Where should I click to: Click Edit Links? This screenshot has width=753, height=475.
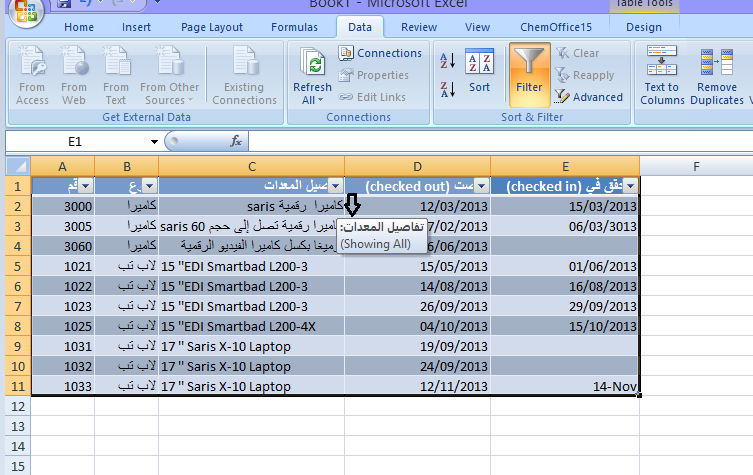pyautogui.click(x=372, y=97)
